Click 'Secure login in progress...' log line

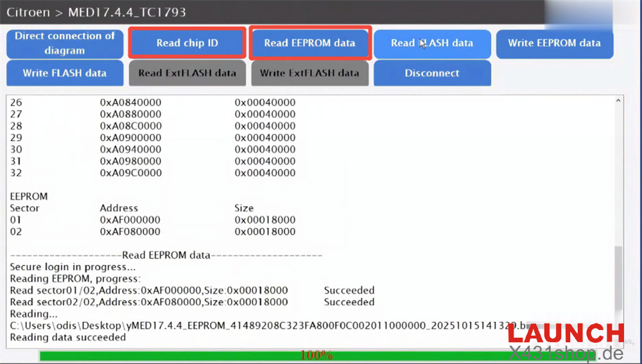click(73, 267)
